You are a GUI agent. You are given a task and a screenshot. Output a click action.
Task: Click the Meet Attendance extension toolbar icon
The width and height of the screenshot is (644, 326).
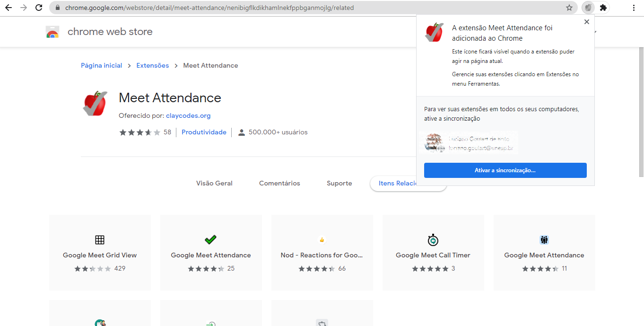point(588,8)
